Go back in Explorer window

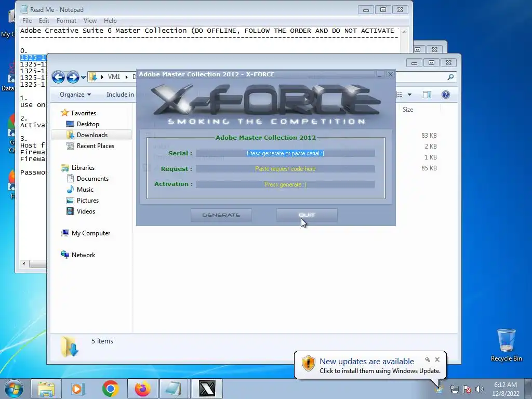click(x=58, y=77)
